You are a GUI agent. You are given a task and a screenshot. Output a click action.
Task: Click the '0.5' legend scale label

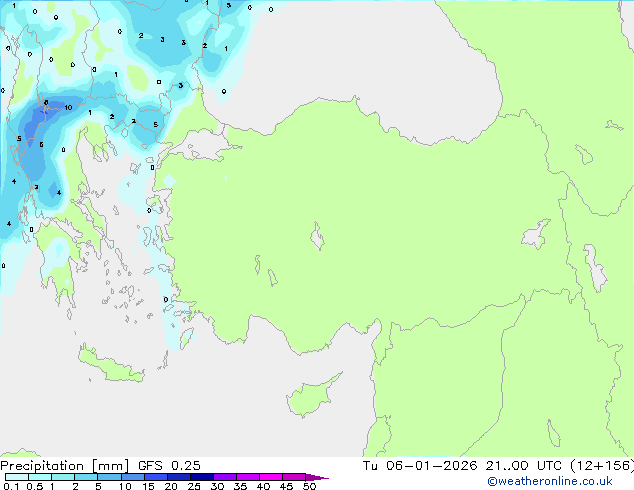coord(35,486)
